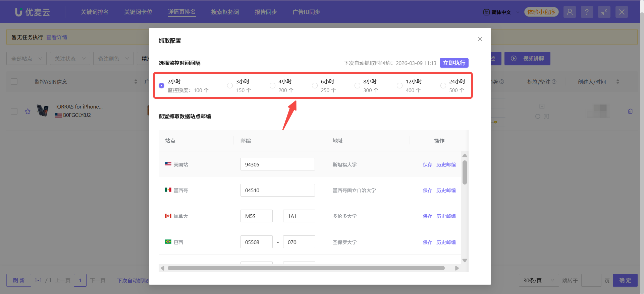The image size is (644, 294).
Task: Open the 关注状态 dropdown
Action: (70, 59)
